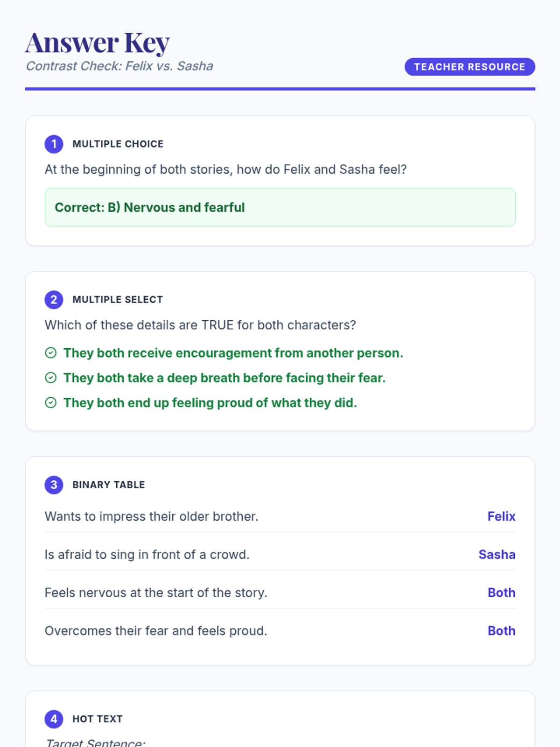Screen dimensions: 560x747
Task: Click Both answer for nervous at start row
Action: (501, 592)
